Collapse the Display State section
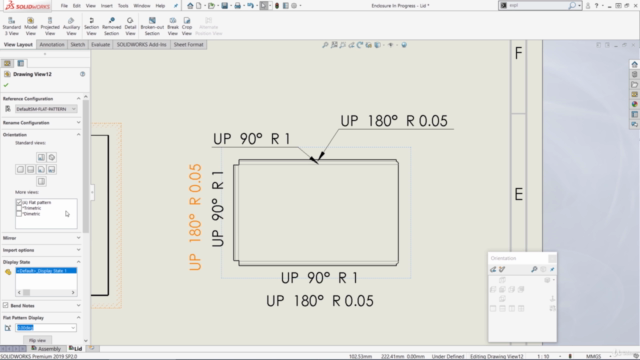The image size is (640, 360). click(x=78, y=262)
